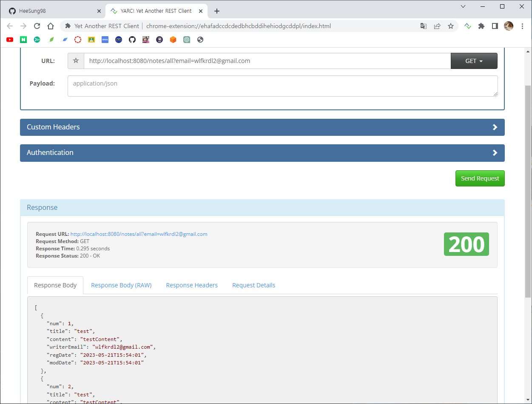Open the GitHub bookmark in bookmarks bar
Image resolution: width=532 pixels, height=404 pixels.
pyautogui.click(x=132, y=40)
